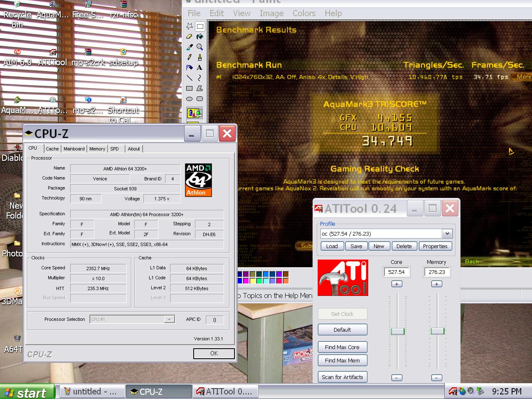Click the OK button in CPU-Z
532x399 pixels.
coord(214,353)
